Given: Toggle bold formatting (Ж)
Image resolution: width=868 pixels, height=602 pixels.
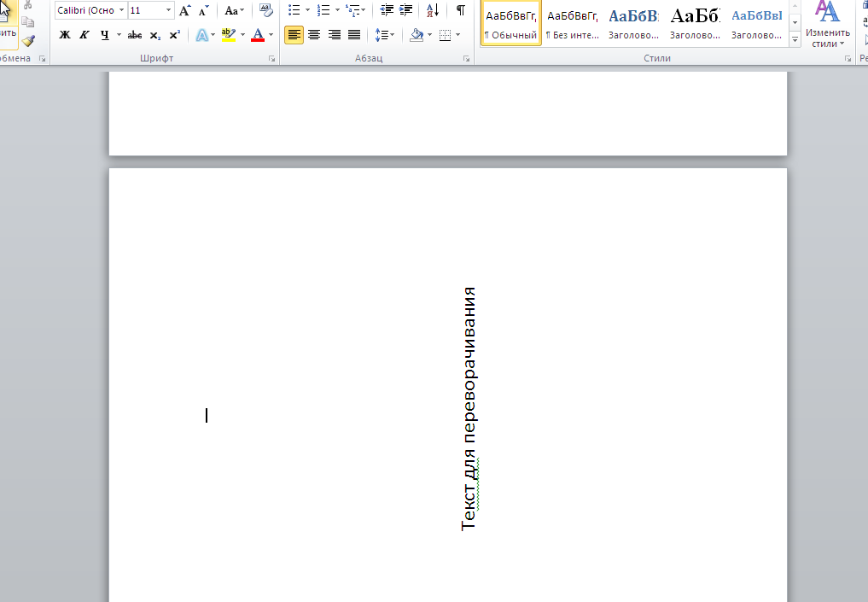Looking at the screenshot, I should coord(65,35).
